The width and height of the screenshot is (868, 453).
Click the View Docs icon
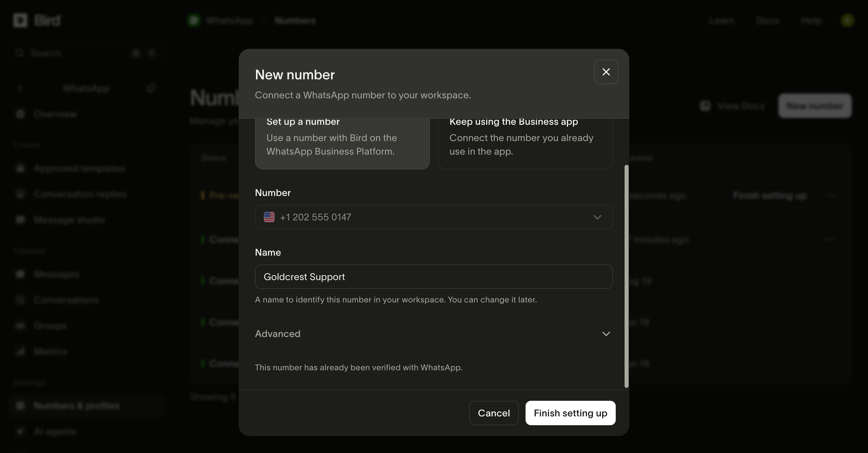705,106
